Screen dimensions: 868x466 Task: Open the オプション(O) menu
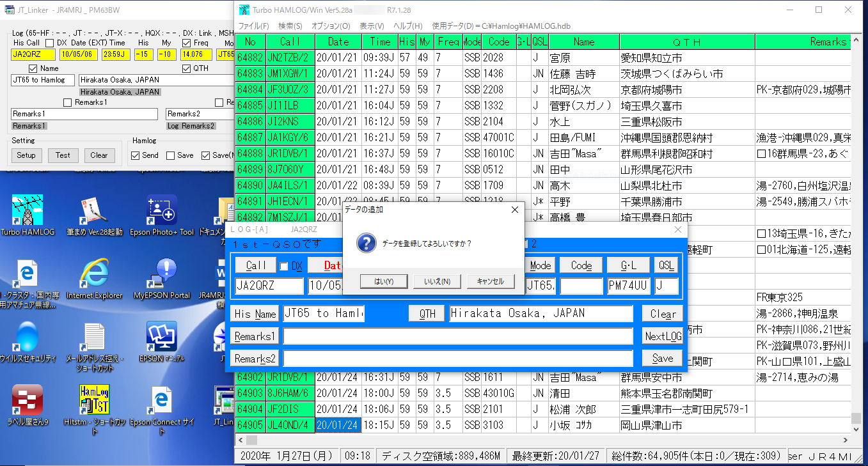tap(331, 26)
